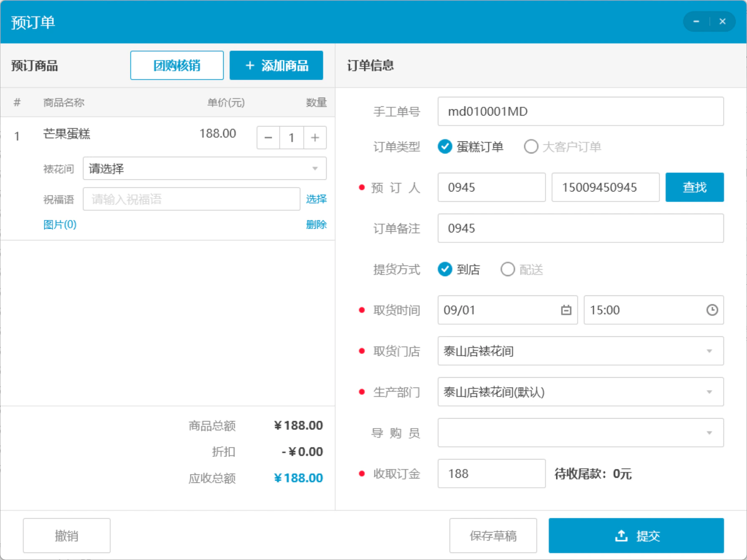Click the 收取订金 deposit field
The image size is (747, 560).
pyautogui.click(x=492, y=474)
